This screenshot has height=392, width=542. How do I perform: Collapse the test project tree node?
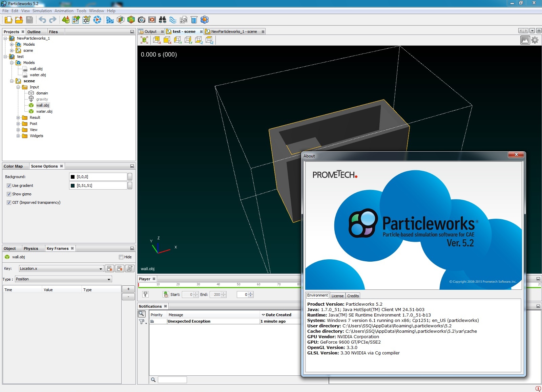[5, 57]
